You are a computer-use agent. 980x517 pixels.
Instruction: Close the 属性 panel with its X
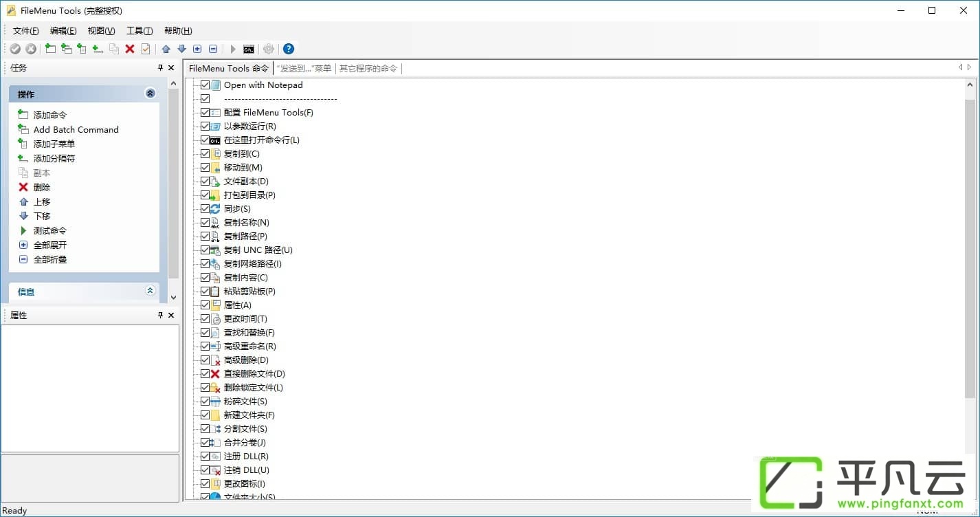[171, 315]
